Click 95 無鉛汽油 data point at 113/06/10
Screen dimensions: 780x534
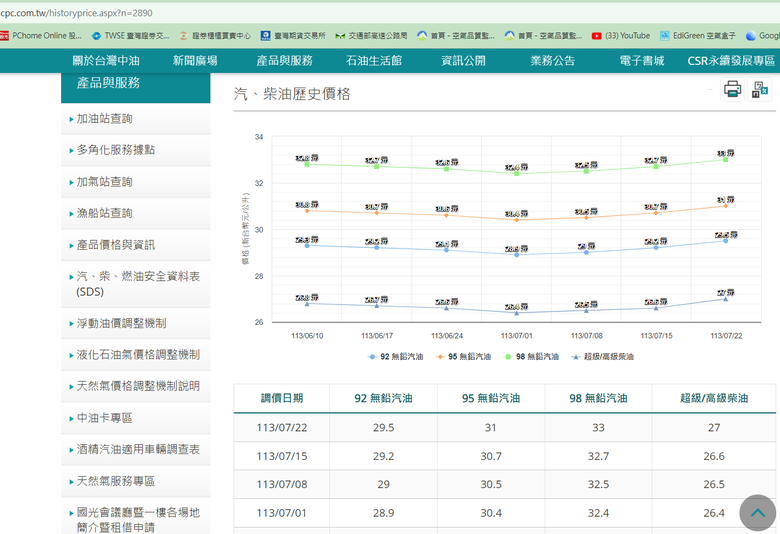[x=307, y=211]
